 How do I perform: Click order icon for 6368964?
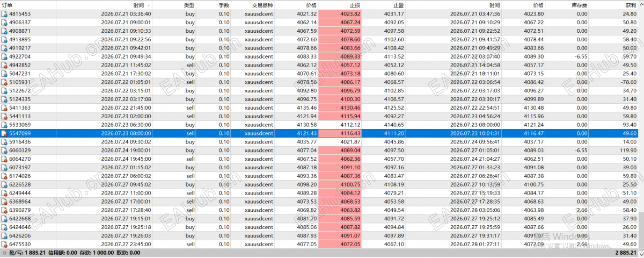pyautogui.click(x=5, y=202)
